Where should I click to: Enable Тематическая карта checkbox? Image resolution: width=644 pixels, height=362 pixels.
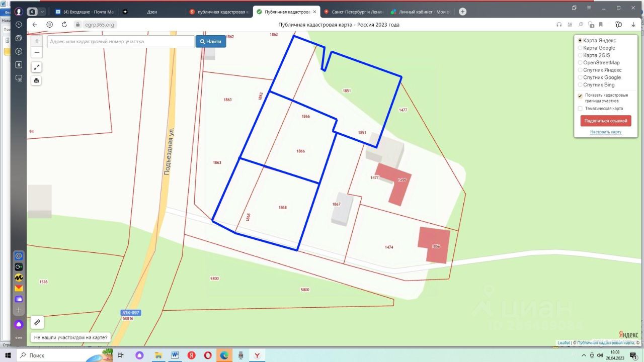580,109
